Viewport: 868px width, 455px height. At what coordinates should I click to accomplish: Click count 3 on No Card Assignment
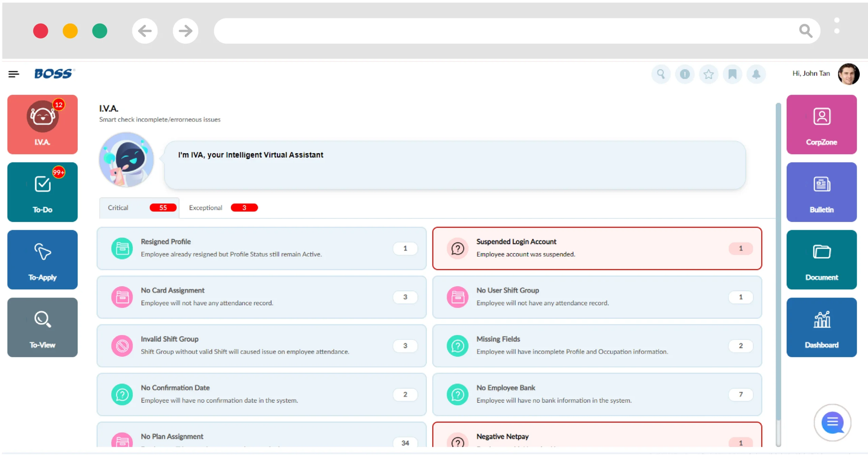click(405, 297)
